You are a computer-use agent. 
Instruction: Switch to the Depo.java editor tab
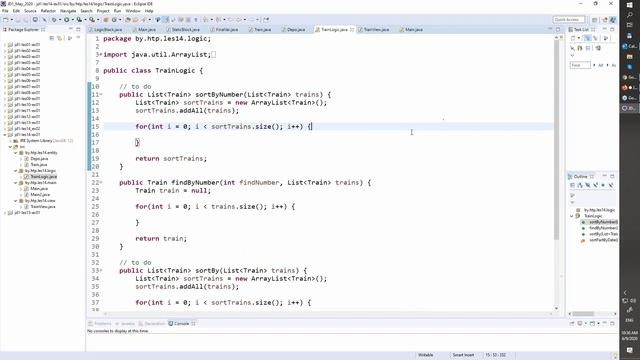(293, 29)
